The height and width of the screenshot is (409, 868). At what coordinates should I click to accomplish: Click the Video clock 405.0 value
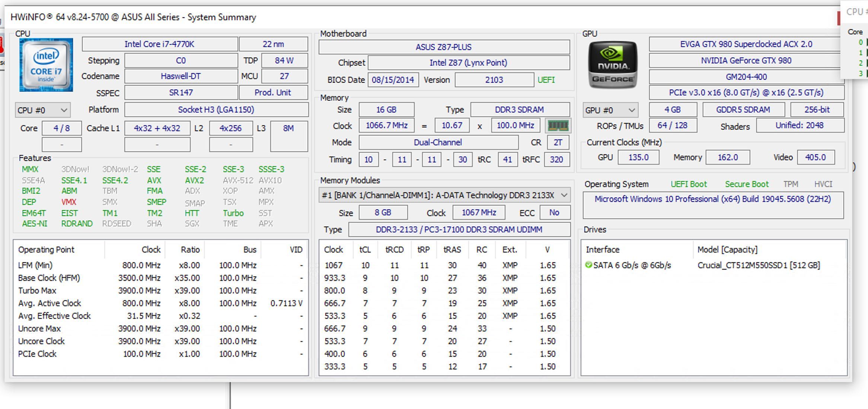(816, 157)
